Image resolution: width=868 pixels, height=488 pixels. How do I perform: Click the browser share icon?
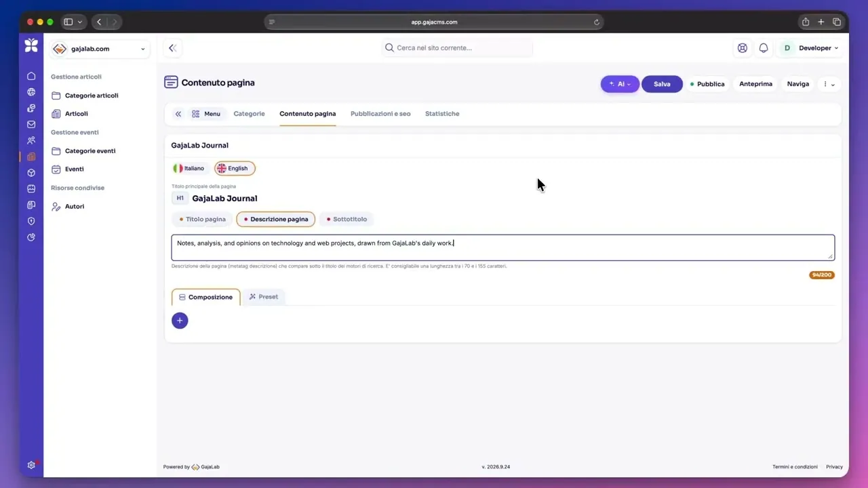tap(806, 22)
